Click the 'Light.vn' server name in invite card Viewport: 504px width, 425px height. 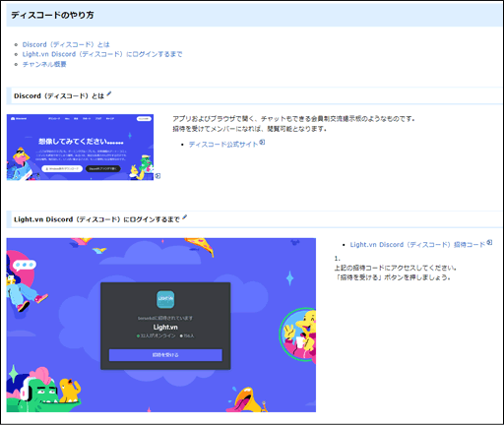coord(165,327)
